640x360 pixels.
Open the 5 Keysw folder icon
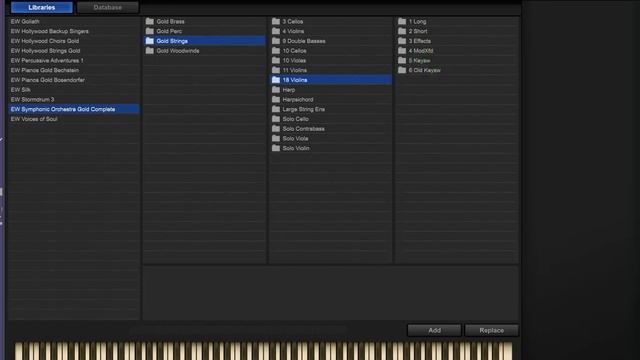[402, 60]
